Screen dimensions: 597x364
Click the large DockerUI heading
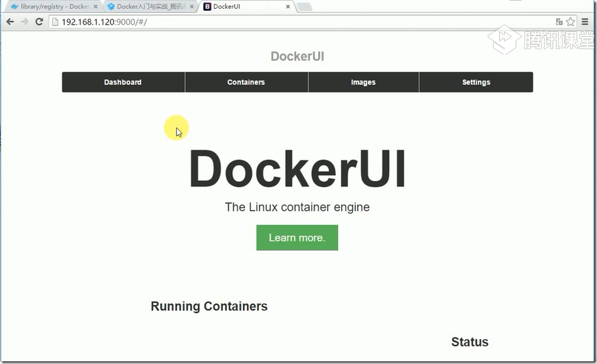[297, 169]
